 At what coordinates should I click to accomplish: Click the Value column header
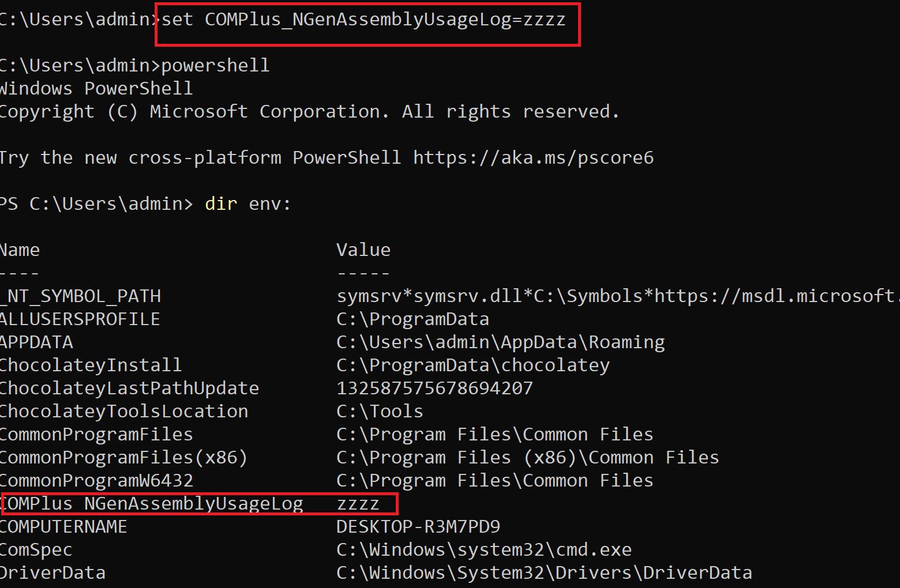coord(363,249)
